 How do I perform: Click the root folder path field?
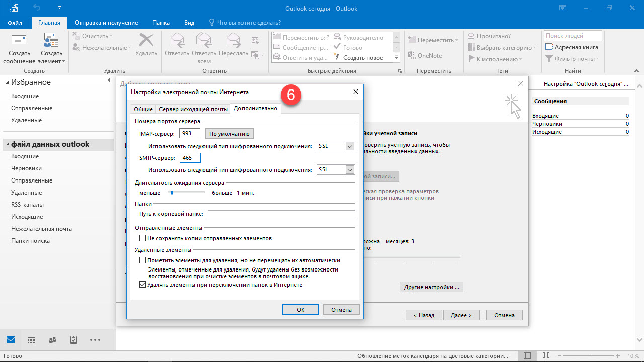click(281, 215)
